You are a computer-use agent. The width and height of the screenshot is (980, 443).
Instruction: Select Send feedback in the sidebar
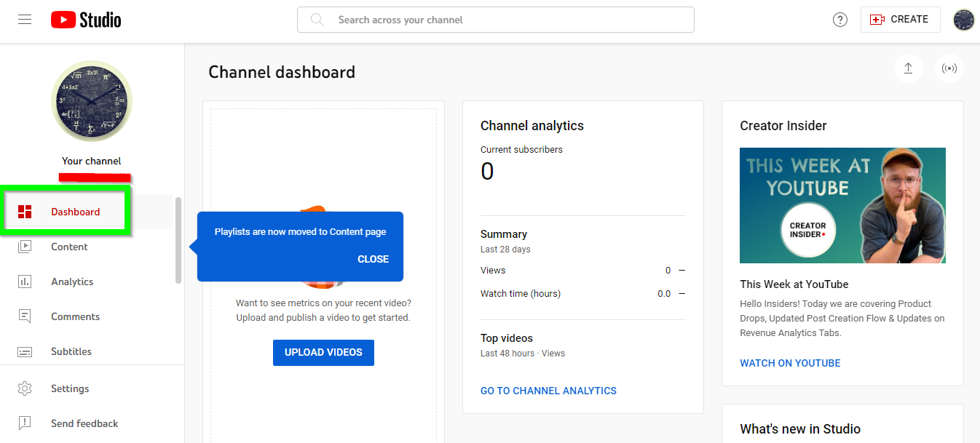click(x=92, y=423)
